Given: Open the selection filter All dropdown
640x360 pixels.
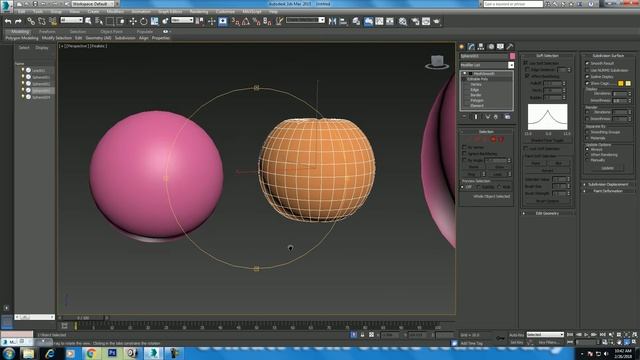Looking at the screenshot, I should pyautogui.click(x=71, y=20).
